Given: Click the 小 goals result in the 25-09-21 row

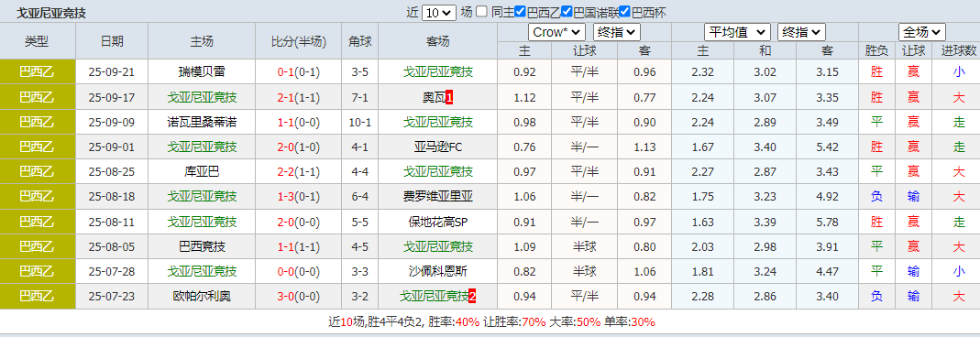Looking at the screenshot, I should [x=959, y=71].
